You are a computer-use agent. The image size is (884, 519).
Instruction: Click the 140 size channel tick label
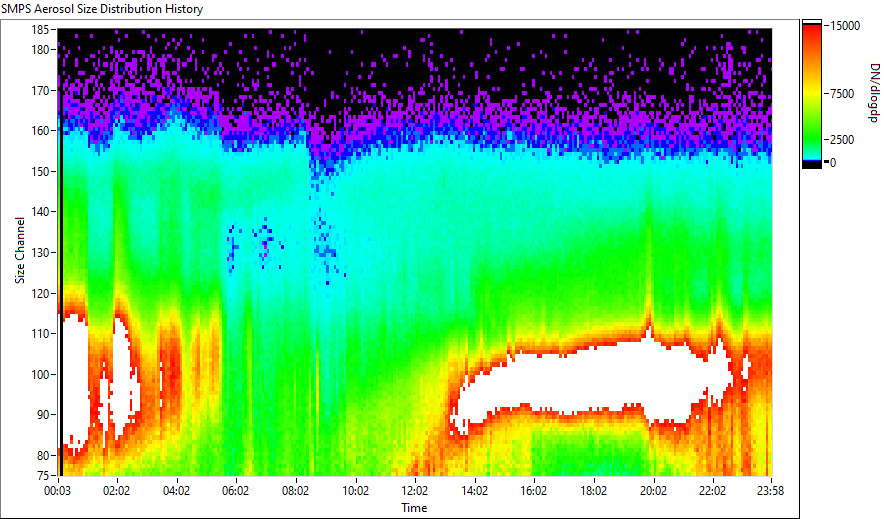pos(41,212)
